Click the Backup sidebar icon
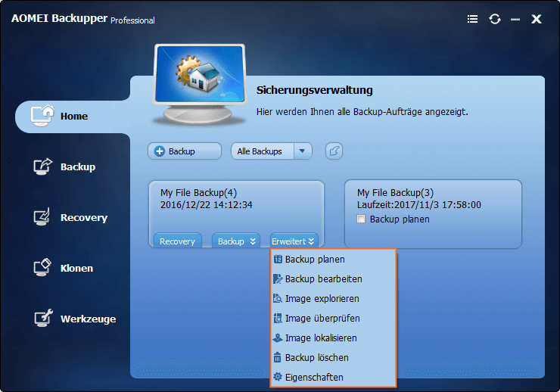The image size is (560, 392). [x=42, y=166]
